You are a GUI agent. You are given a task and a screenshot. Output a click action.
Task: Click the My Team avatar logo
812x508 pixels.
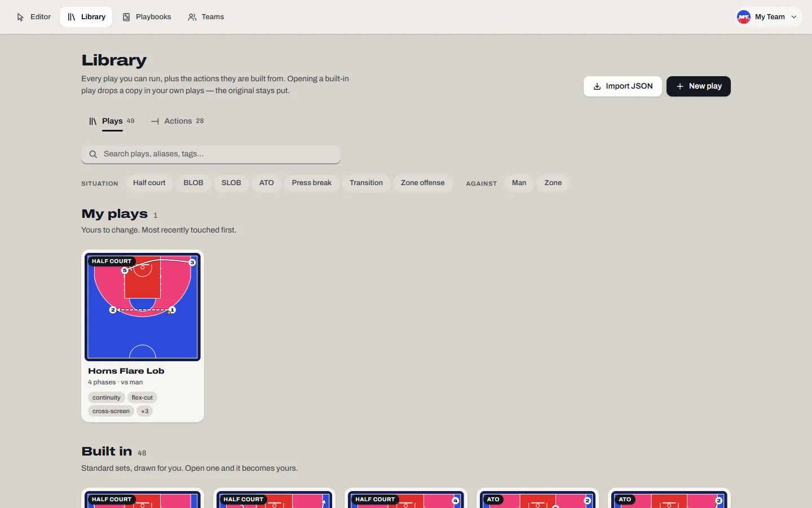(744, 17)
